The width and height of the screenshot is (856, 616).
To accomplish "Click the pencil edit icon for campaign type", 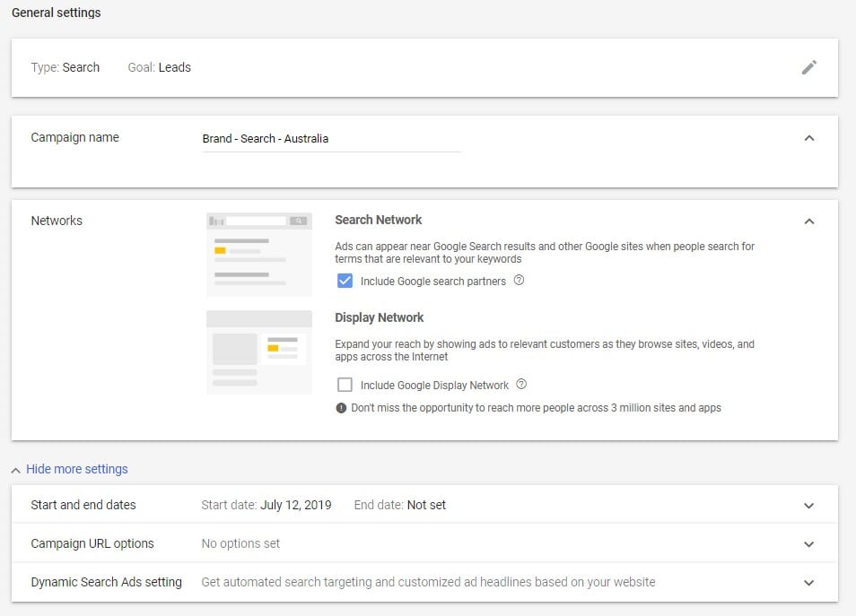I will tap(809, 67).
